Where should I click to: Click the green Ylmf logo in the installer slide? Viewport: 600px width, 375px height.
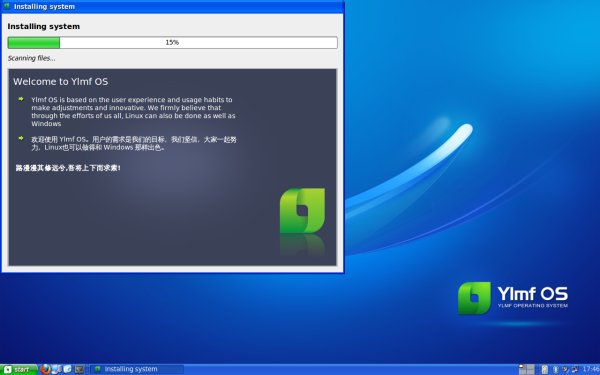[302, 210]
